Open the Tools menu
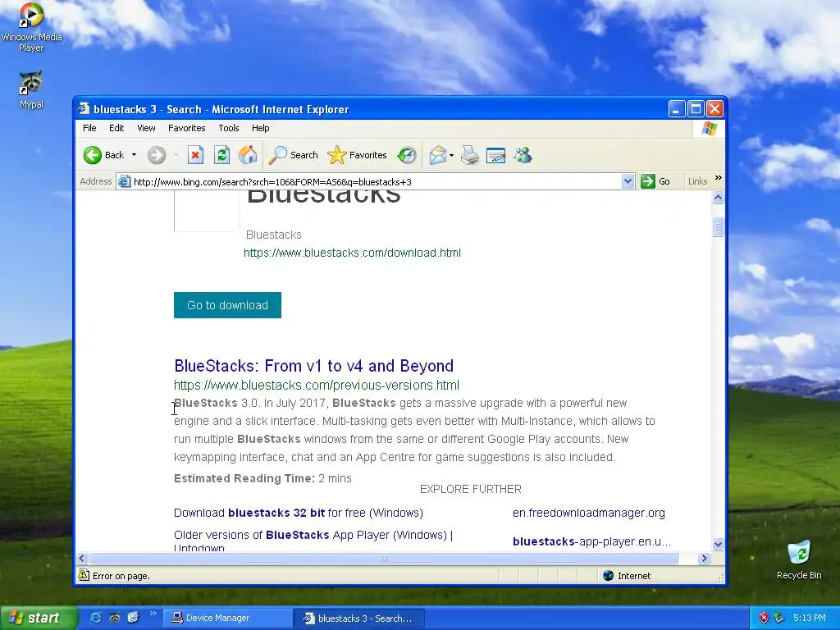The image size is (840, 630). click(x=229, y=128)
